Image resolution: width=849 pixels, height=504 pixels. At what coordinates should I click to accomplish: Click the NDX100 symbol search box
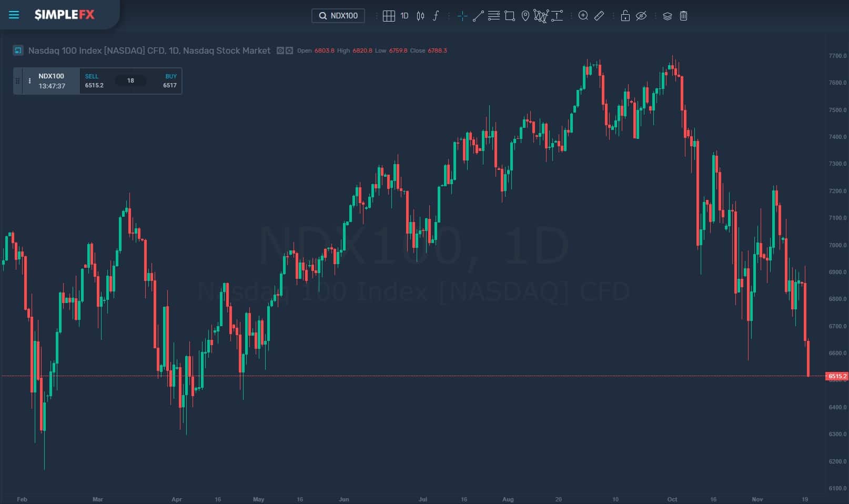tap(338, 16)
